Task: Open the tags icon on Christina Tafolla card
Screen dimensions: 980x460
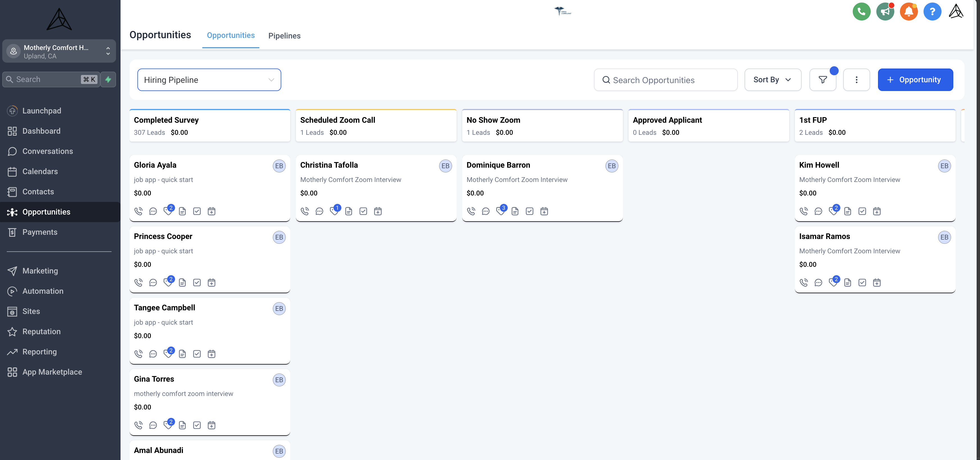Action: (x=334, y=211)
